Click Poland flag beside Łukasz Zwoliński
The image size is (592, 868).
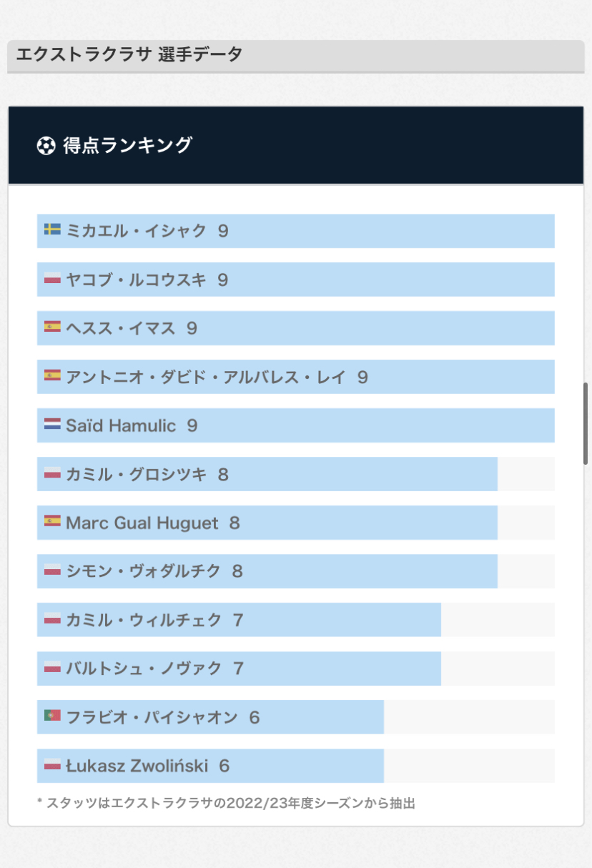click(x=52, y=765)
